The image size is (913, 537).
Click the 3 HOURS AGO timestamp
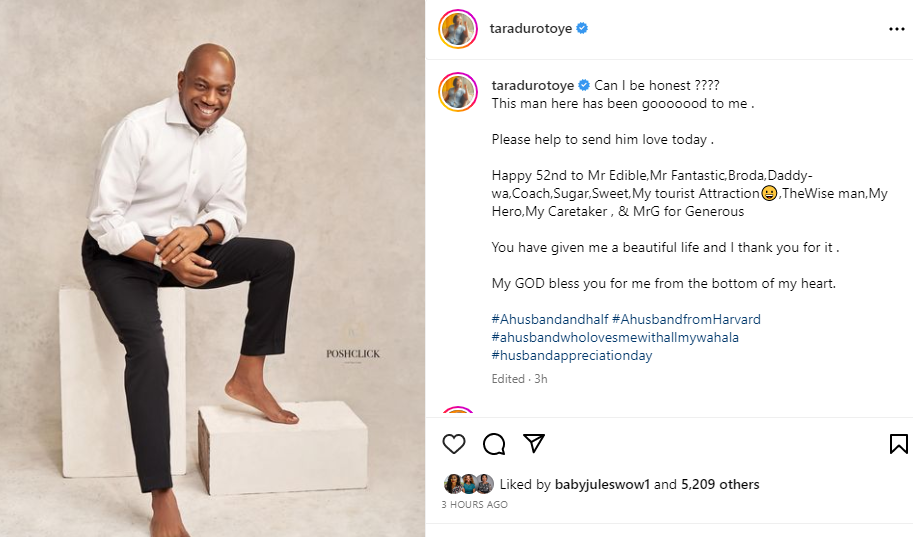coord(474,505)
